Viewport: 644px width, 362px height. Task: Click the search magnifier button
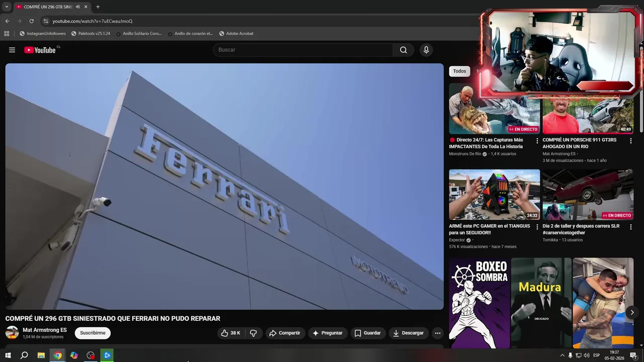click(404, 50)
